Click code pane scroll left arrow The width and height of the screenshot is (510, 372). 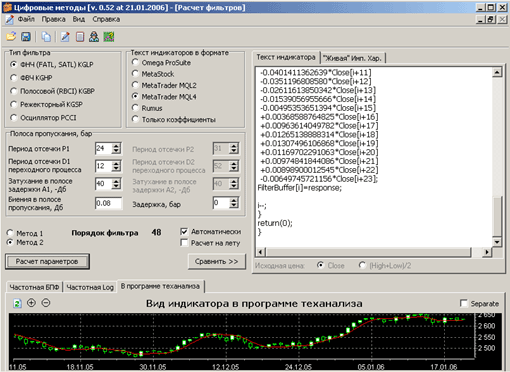point(261,252)
